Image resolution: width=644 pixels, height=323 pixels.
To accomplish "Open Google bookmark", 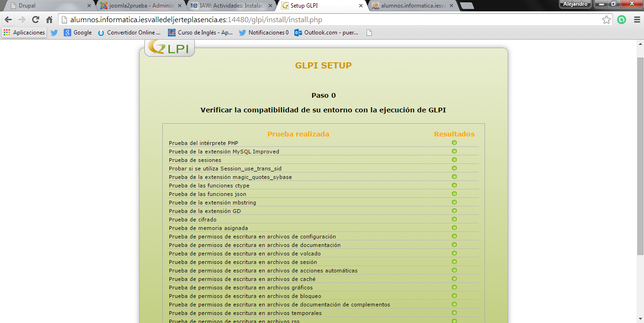I will click(x=78, y=33).
